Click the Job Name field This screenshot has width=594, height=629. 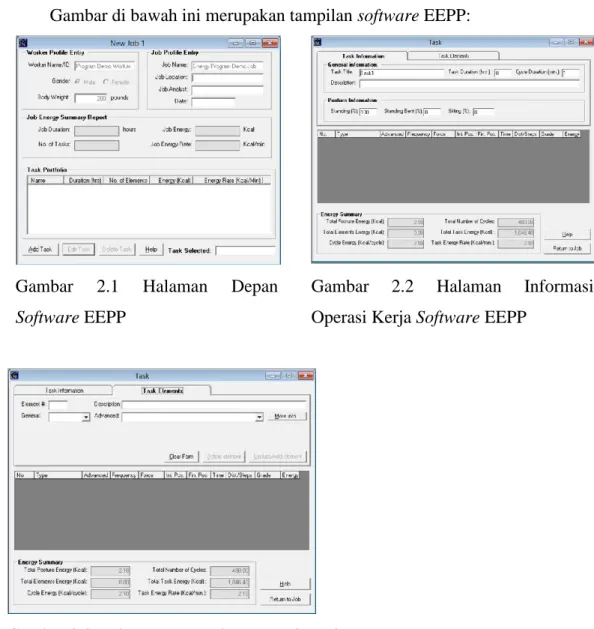(227, 66)
